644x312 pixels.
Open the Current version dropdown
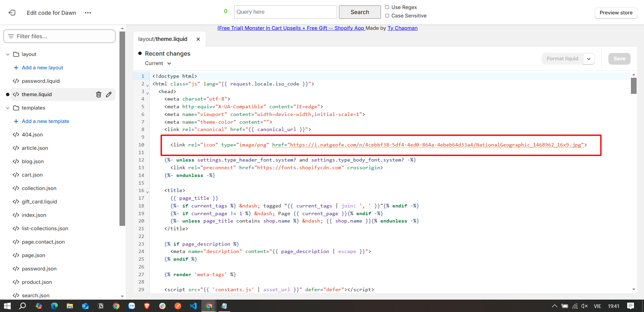pyautogui.click(x=158, y=63)
